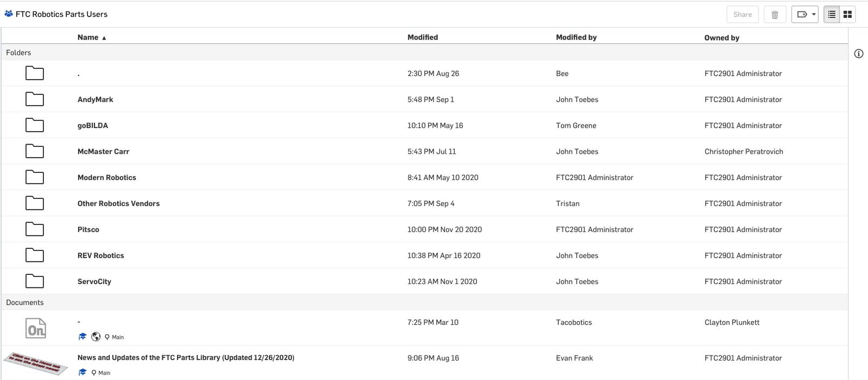This screenshot has width=868, height=380.
Task: Click the REV Robotics folder icon
Action: pos(35,255)
